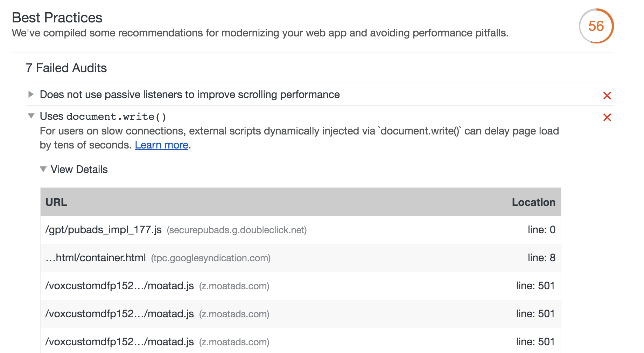
Task: Click the red X on passive listeners audit
Action: pyautogui.click(x=607, y=95)
